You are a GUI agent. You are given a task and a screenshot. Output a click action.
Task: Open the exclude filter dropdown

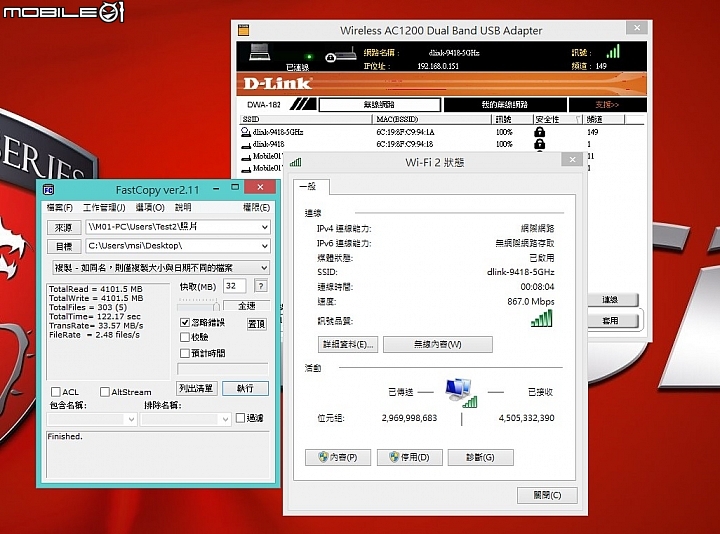225,419
